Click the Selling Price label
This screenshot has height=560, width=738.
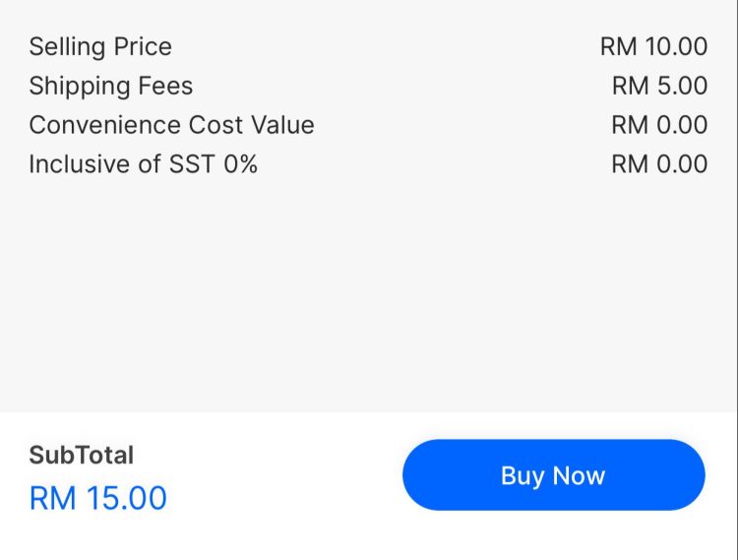100,46
